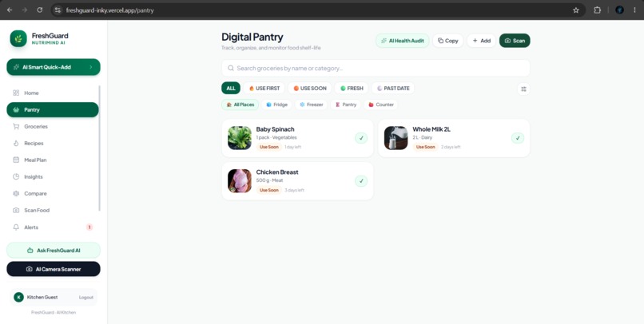Click the Recipes flame icon

(16, 144)
